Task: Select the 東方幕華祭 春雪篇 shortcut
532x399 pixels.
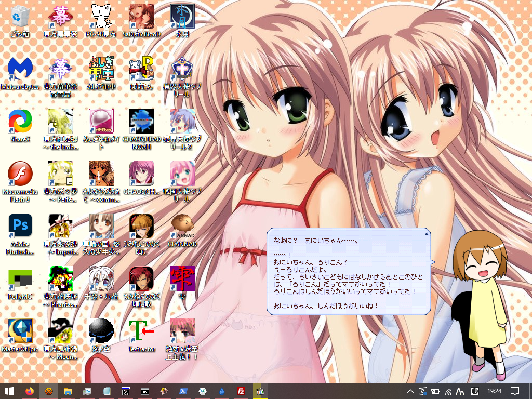Action: click(60, 76)
